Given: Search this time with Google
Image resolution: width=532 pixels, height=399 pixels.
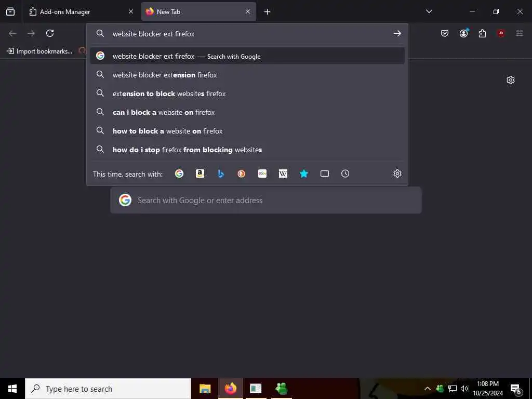Looking at the screenshot, I should [x=179, y=174].
